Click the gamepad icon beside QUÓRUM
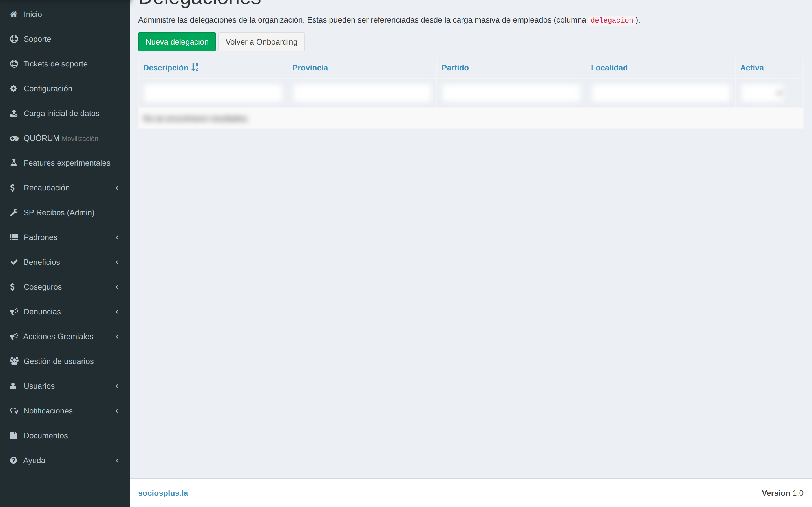812x507 pixels. 14,138
